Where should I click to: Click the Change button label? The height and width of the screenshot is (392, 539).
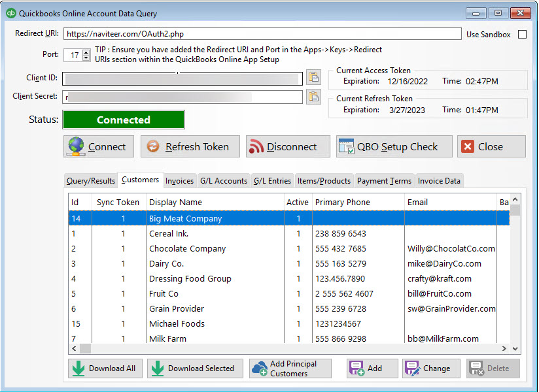tap(436, 368)
